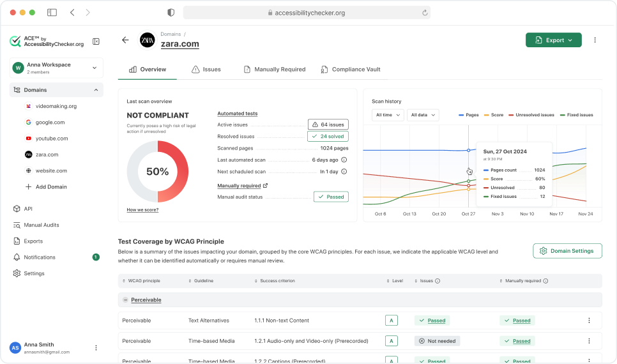Open the Automated tests link

(x=237, y=114)
